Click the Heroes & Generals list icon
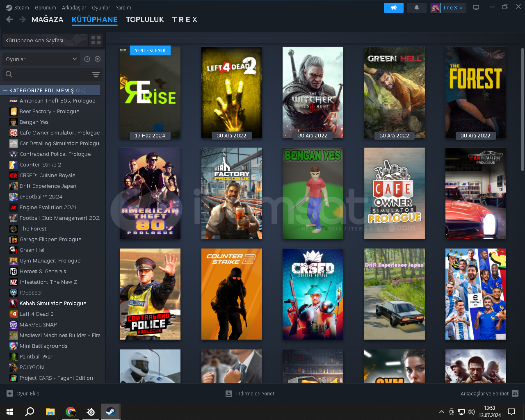Image resolution: width=525 pixels, height=420 pixels. point(14,272)
